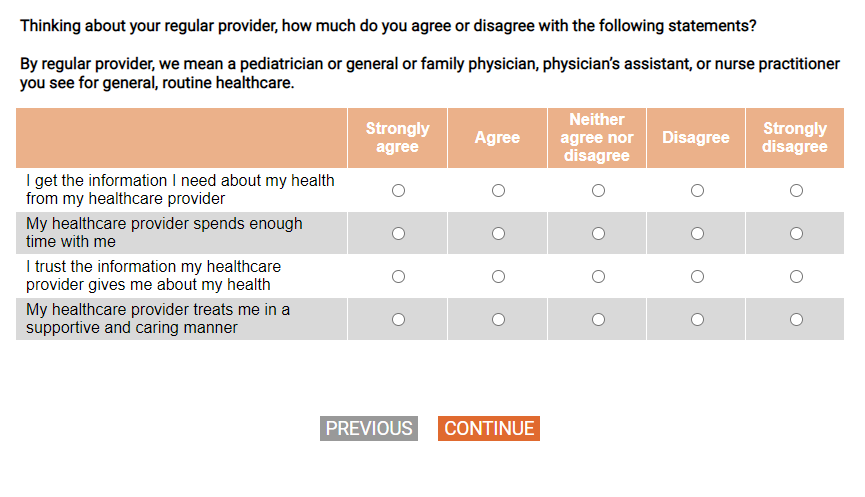Choose Disagree for getting health information

point(697,190)
